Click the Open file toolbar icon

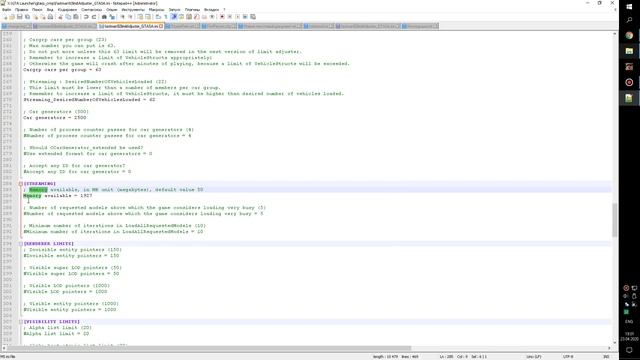(x=12, y=17)
